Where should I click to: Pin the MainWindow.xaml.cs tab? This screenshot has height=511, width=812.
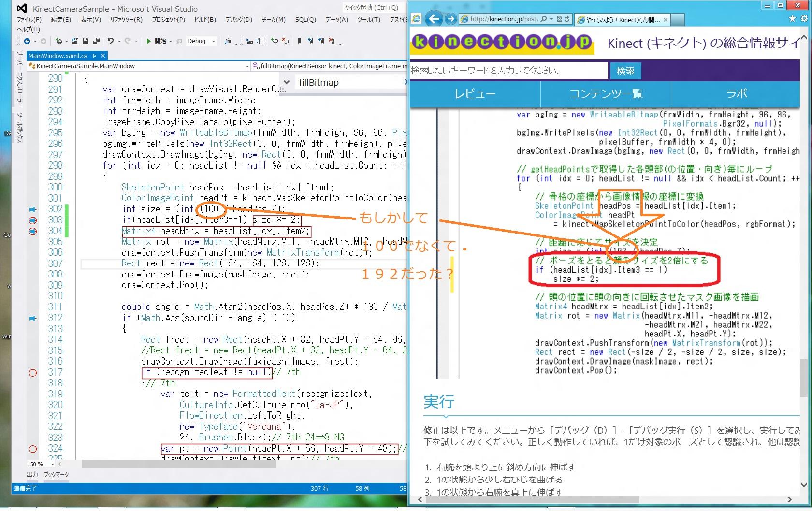point(94,56)
